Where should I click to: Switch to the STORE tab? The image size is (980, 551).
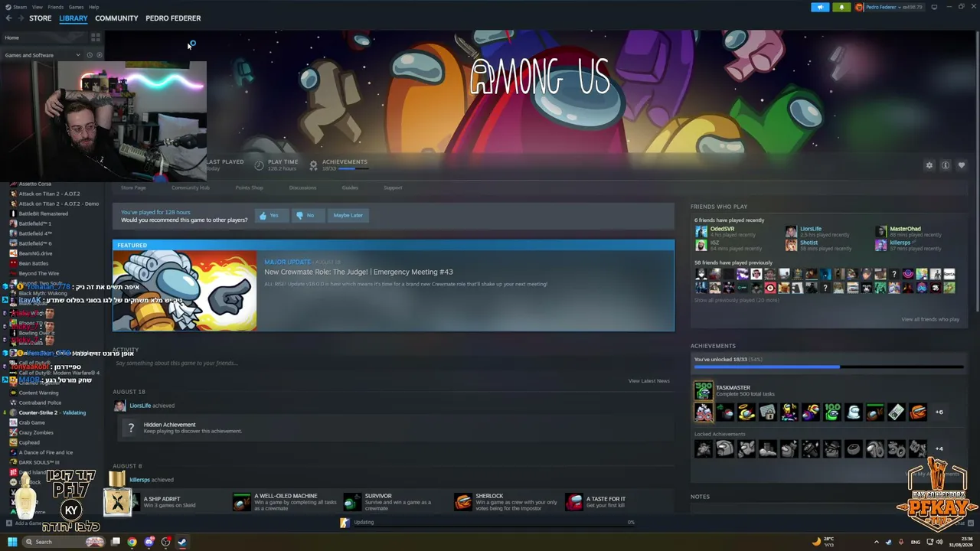pos(41,18)
